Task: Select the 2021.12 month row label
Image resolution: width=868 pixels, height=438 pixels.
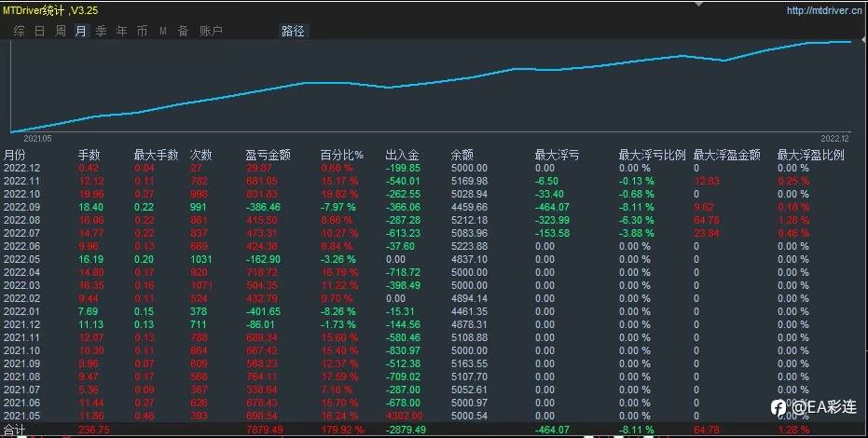Action: [x=22, y=324]
